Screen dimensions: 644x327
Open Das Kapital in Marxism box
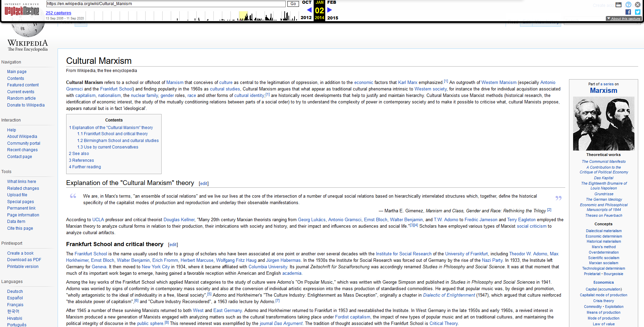pos(603,178)
